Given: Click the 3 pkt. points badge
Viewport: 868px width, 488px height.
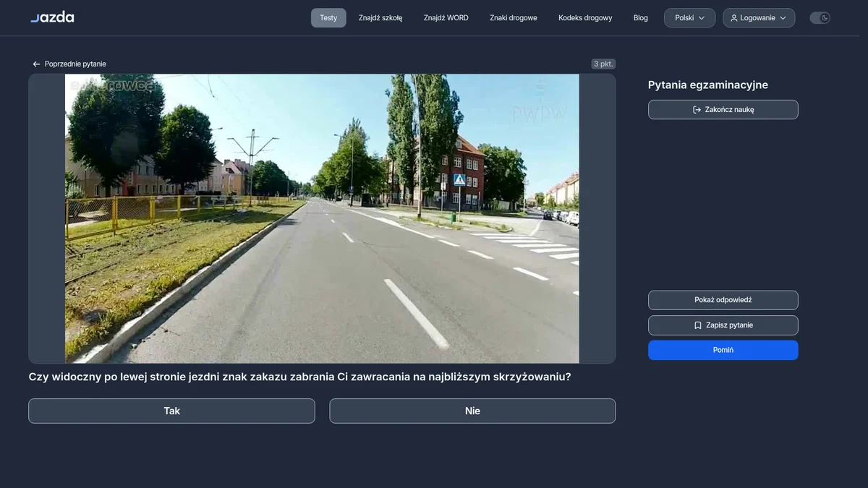Looking at the screenshot, I should pyautogui.click(x=603, y=64).
